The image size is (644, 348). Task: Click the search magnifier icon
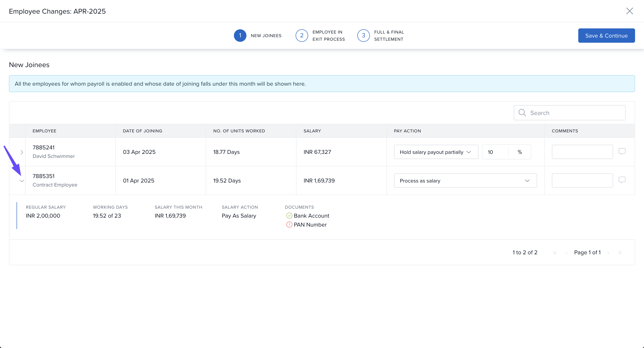[522, 113]
